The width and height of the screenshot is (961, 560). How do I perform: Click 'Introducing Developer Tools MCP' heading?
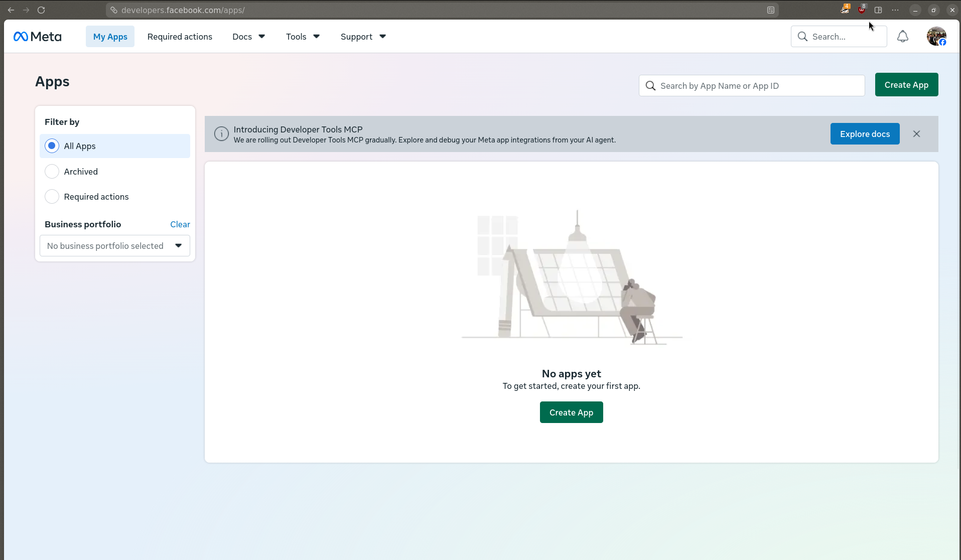(x=298, y=129)
